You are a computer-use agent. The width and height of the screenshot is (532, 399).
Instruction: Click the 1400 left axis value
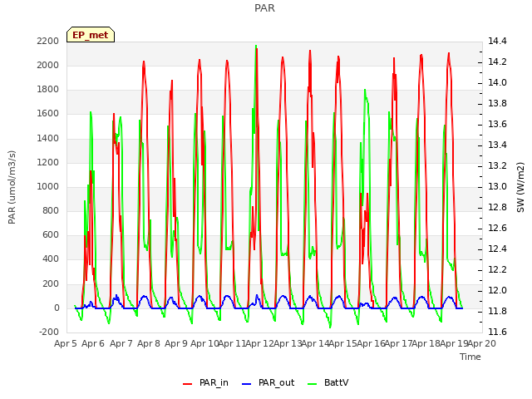coord(48,138)
